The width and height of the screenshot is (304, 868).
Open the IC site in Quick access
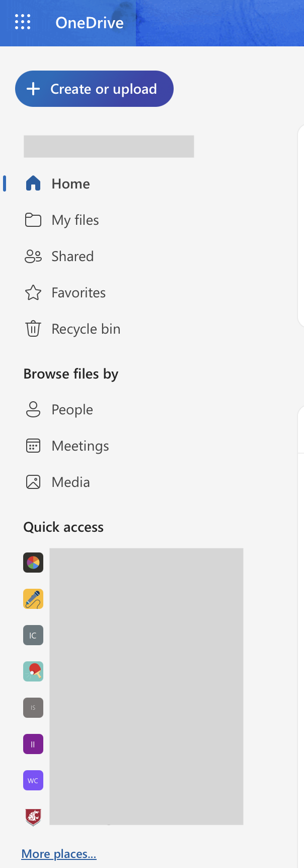[33, 635]
